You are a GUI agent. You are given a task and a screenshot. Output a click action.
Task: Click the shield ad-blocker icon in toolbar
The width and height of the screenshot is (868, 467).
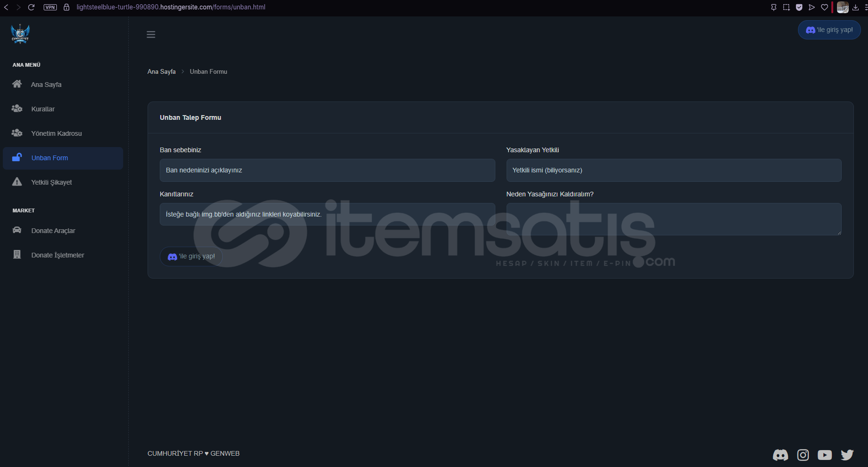[799, 7]
